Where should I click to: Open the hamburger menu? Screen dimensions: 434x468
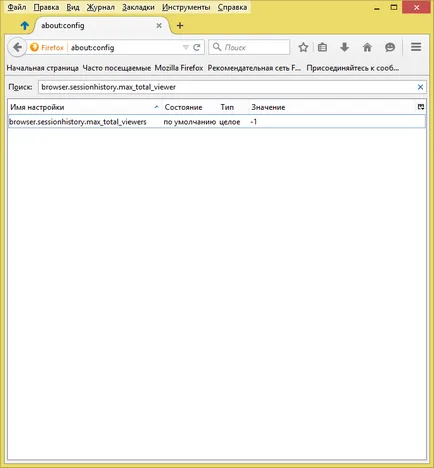coord(416,47)
